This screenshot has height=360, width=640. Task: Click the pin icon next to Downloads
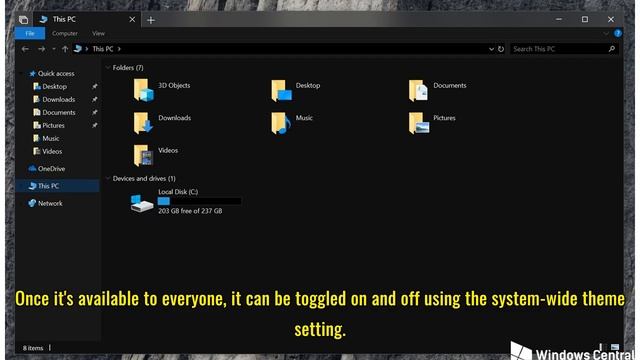click(x=94, y=100)
